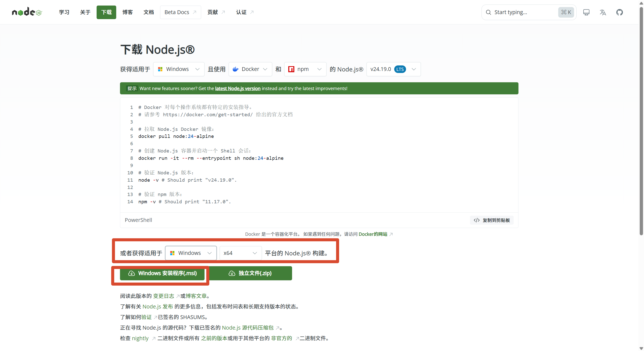Open the Beta Docs external link

click(180, 12)
